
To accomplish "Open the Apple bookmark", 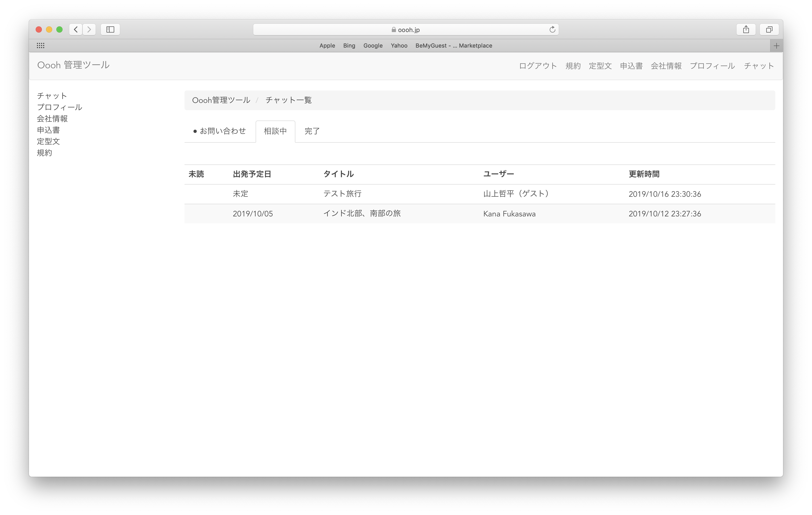I will click(x=327, y=46).
